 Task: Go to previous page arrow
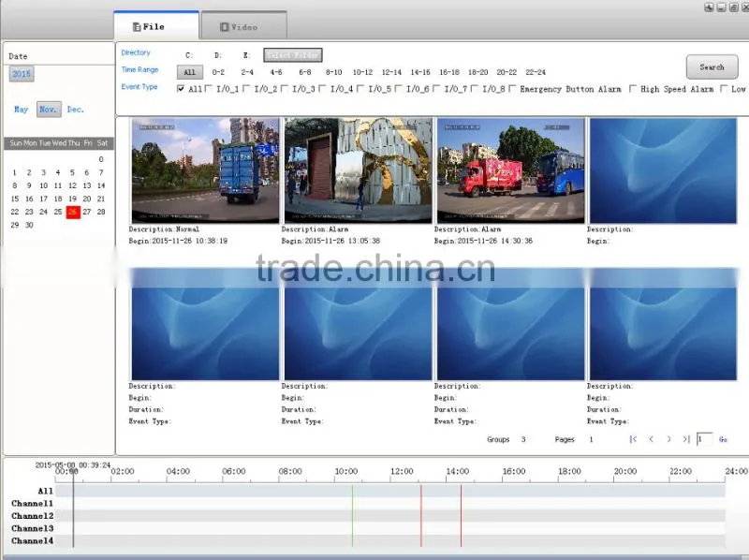point(651,439)
